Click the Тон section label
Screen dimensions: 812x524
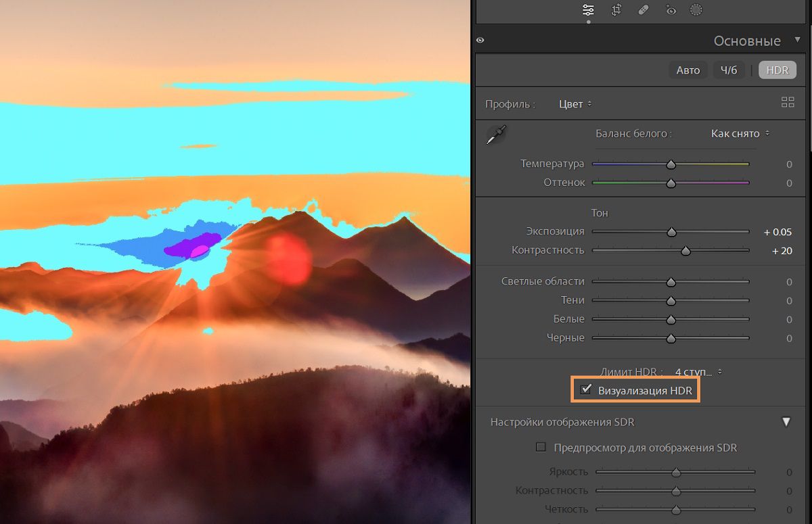point(600,213)
